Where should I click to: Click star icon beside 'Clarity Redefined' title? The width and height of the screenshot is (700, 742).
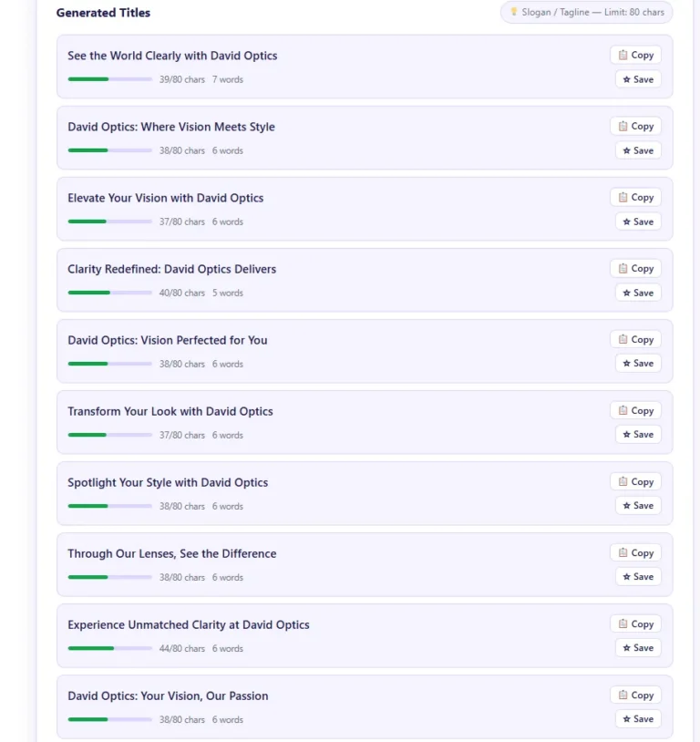[627, 293]
